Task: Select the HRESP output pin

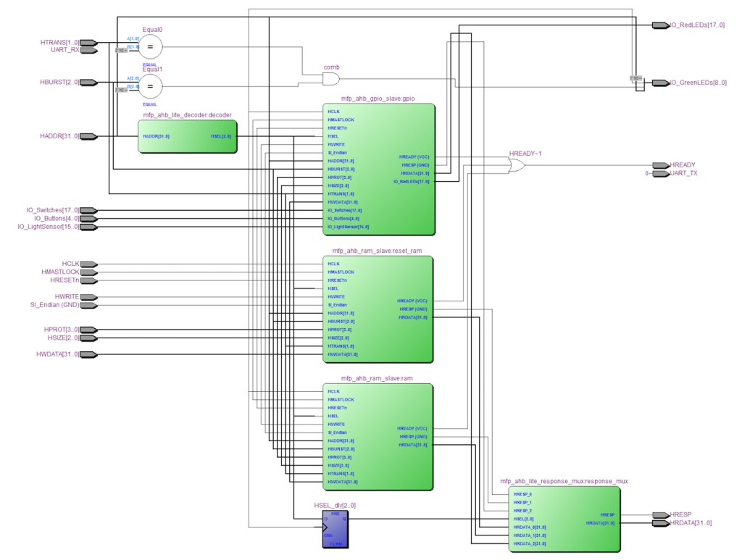Action: point(661,514)
